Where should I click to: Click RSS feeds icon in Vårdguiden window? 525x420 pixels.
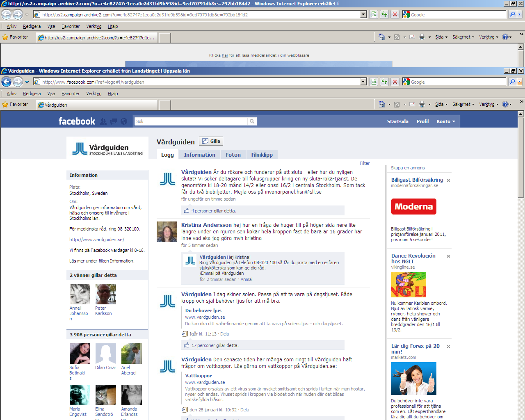(397, 105)
